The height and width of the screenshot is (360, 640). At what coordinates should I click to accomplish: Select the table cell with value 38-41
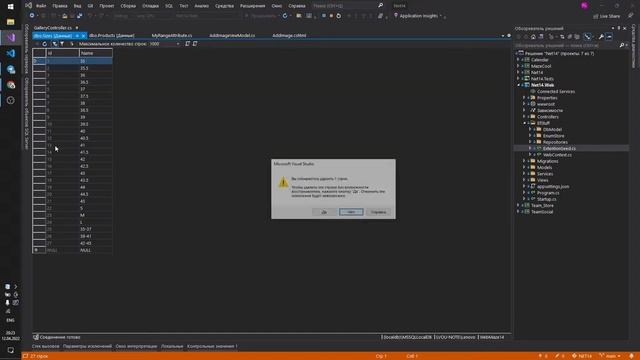click(96, 236)
